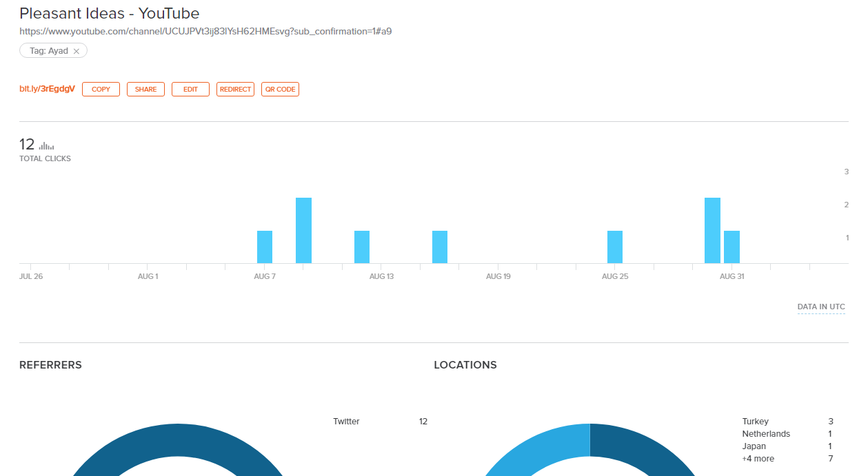Screen dimensions: 868x476
Task: Click the Pleasant Ideas - YouTube title
Action: pyautogui.click(x=109, y=13)
